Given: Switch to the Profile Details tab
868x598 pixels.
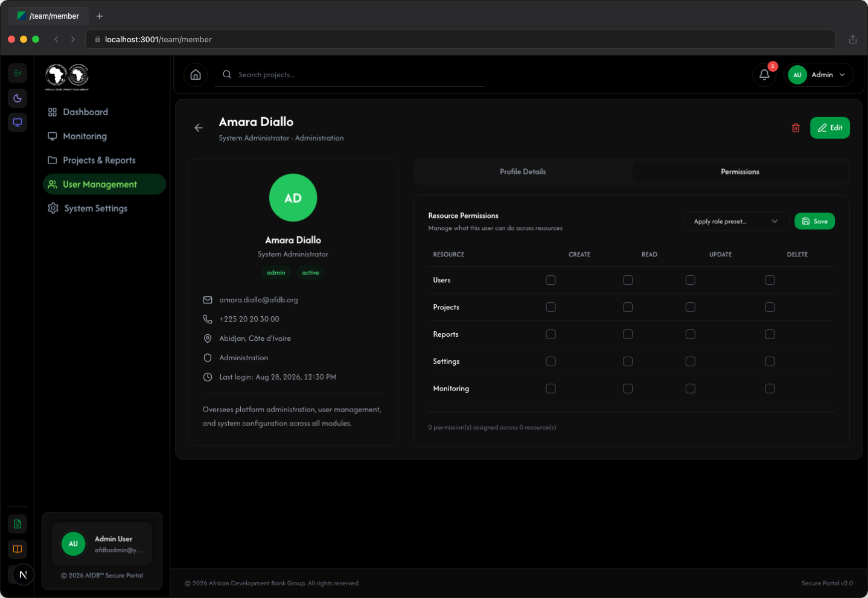Looking at the screenshot, I should (x=523, y=172).
